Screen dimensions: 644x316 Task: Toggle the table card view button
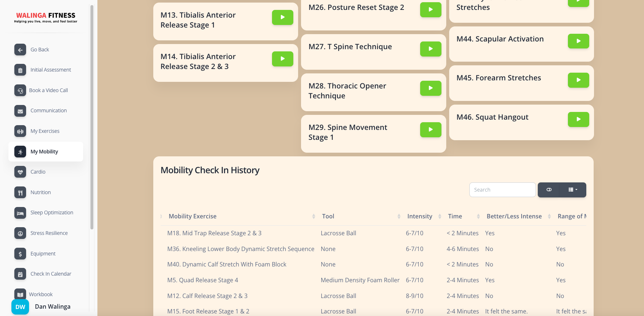[x=549, y=190]
